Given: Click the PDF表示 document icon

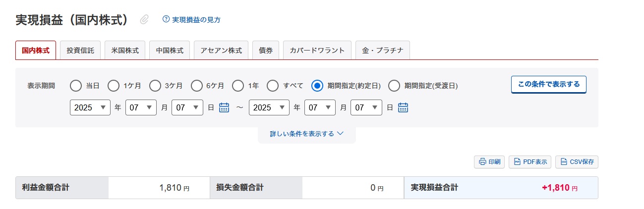Looking at the screenshot, I should click(x=517, y=162).
